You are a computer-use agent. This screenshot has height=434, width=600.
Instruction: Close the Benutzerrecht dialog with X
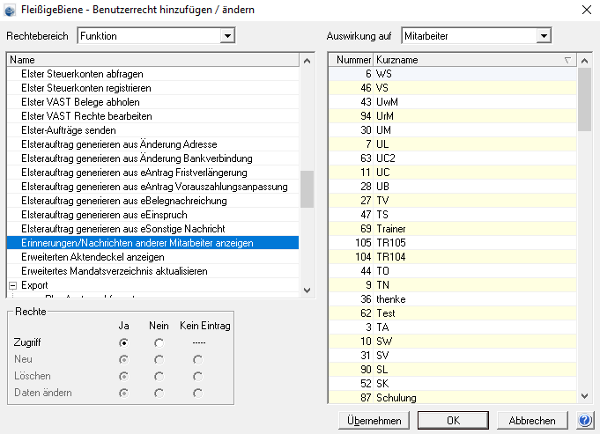click(586, 10)
